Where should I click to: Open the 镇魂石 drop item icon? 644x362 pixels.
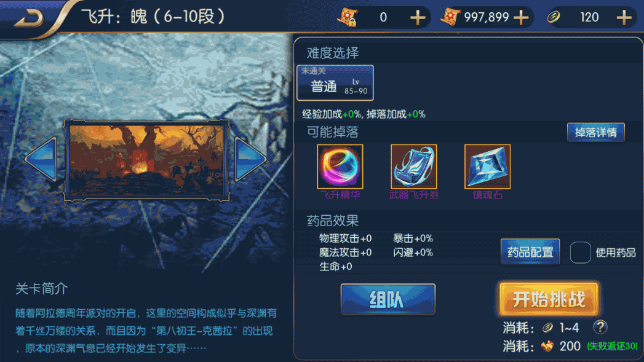(x=488, y=167)
